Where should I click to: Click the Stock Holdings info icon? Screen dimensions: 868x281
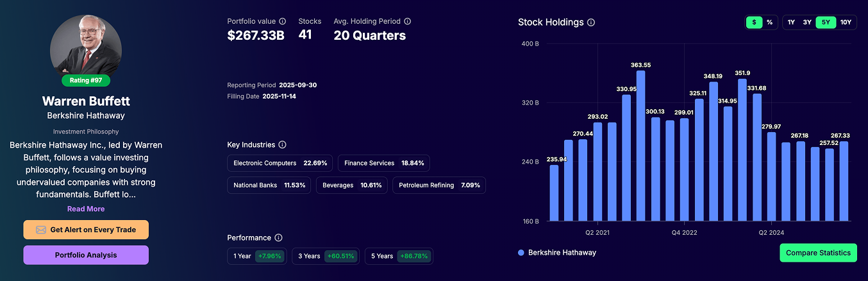pyautogui.click(x=591, y=22)
